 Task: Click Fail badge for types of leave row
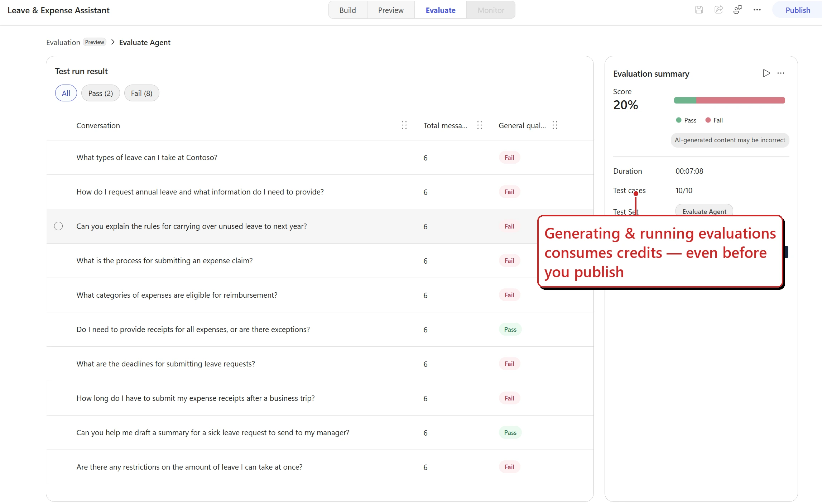click(509, 157)
